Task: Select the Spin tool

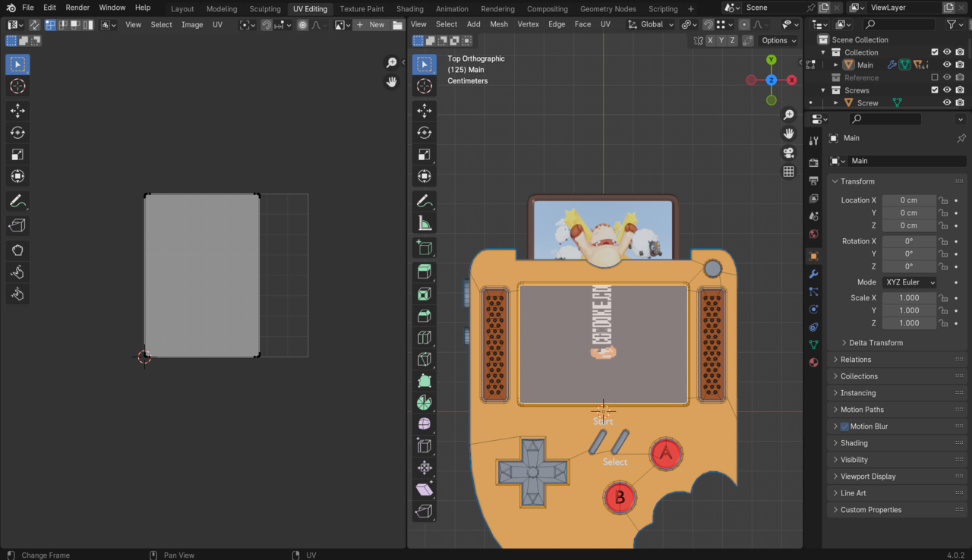Action: pos(424,403)
